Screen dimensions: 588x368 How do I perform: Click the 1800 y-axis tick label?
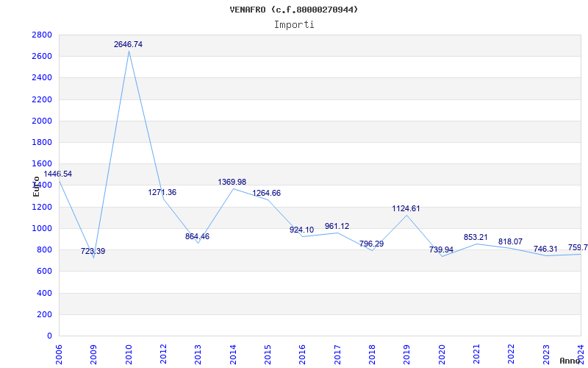point(42,142)
